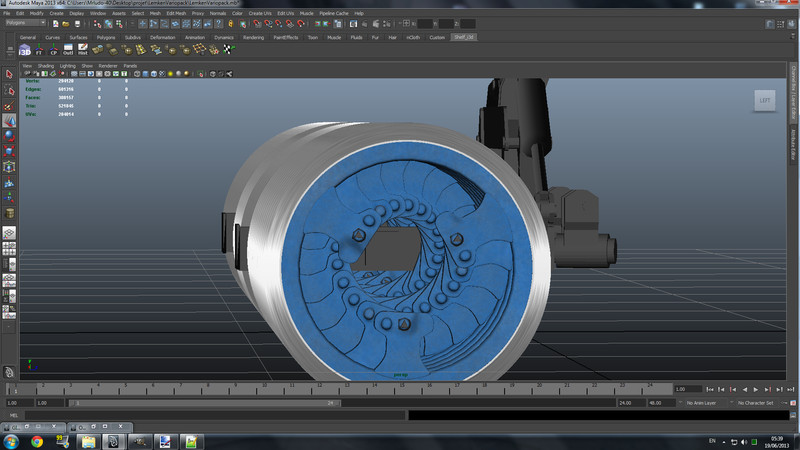Click the CP center pivot shelf icon
The width and height of the screenshot is (800, 450).
[x=53, y=49]
